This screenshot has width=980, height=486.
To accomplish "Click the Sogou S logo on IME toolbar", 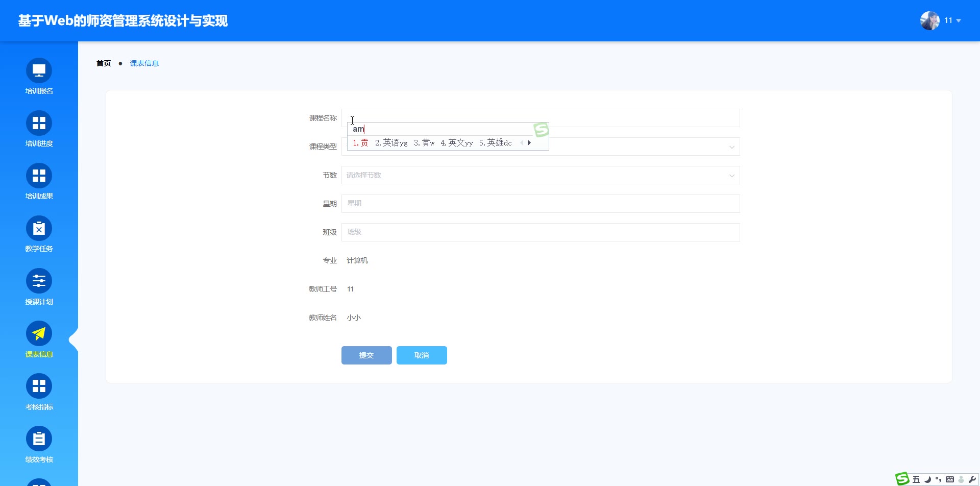I will pyautogui.click(x=902, y=479).
